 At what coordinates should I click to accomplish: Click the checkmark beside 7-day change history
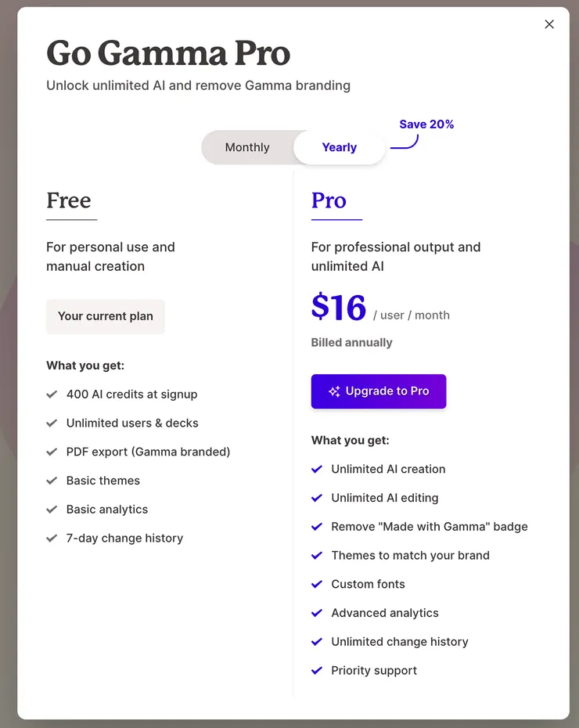(x=52, y=538)
